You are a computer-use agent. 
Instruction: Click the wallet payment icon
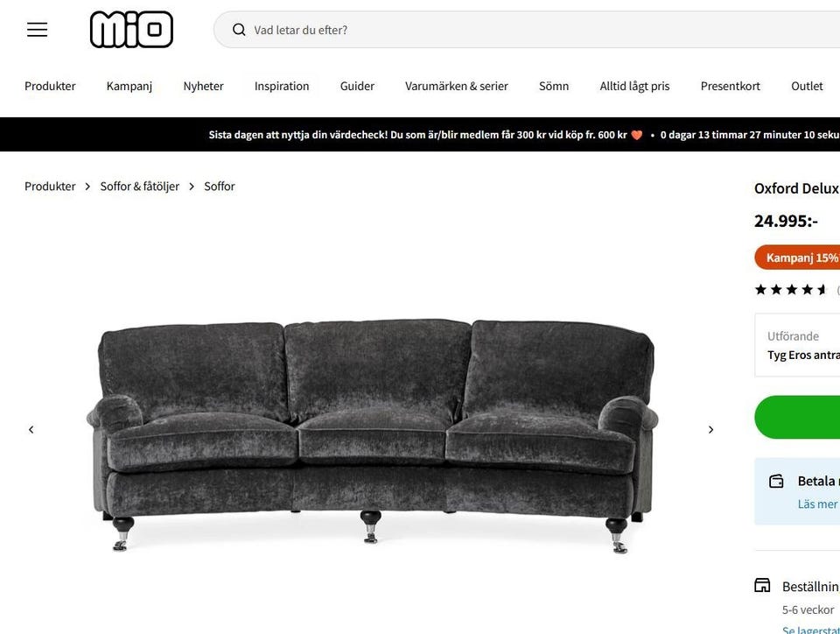click(776, 481)
